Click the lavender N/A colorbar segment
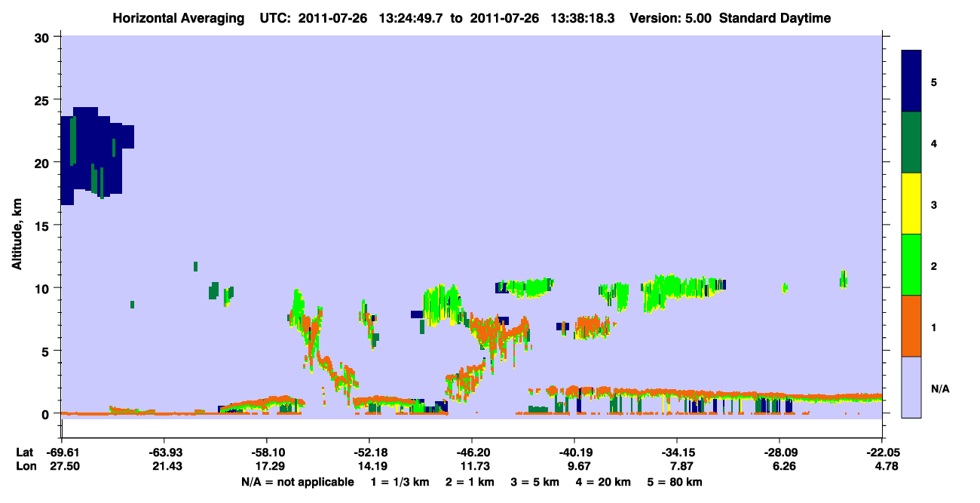980x503 pixels. click(911, 387)
